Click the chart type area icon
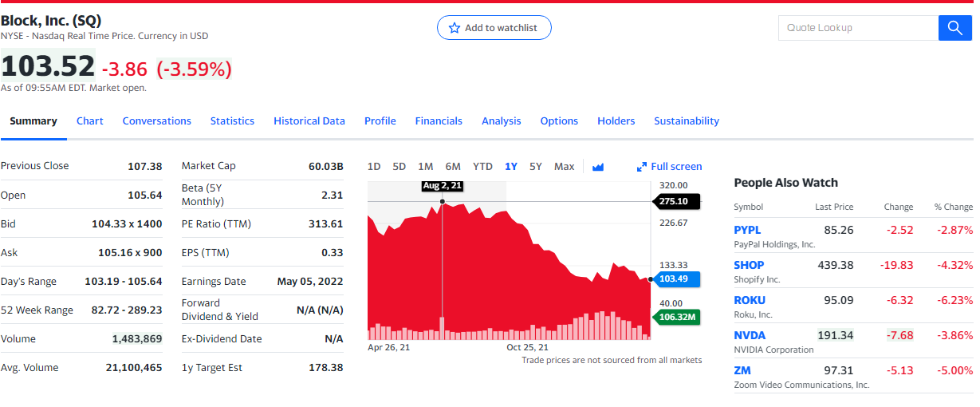980x407 pixels. tap(598, 167)
